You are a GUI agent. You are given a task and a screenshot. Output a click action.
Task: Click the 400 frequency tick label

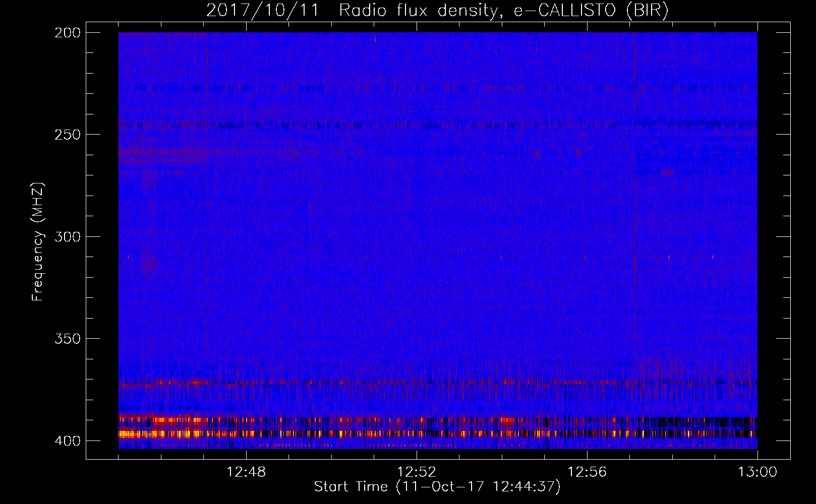click(68, 441)
